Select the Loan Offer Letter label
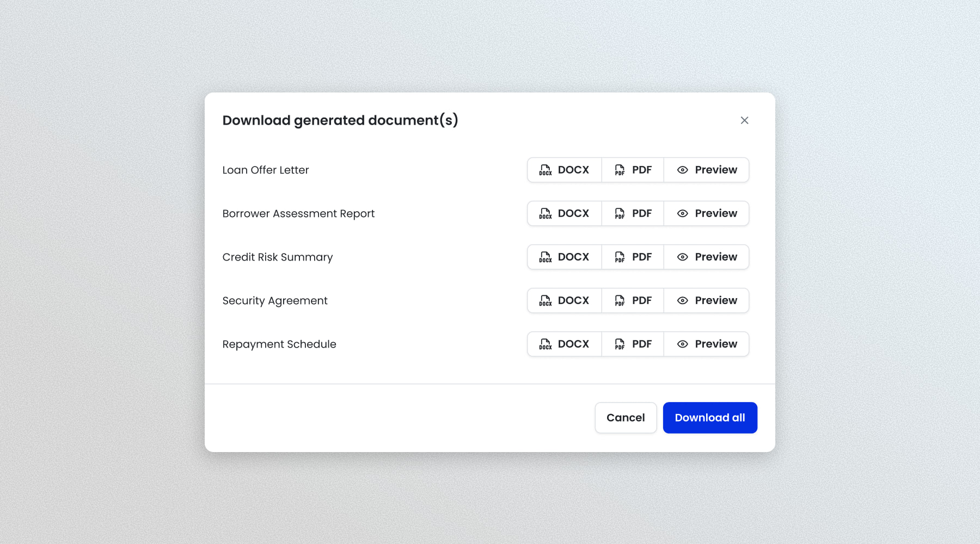The height and width of the screenshot is (544, 980). (x=266, y=170)
